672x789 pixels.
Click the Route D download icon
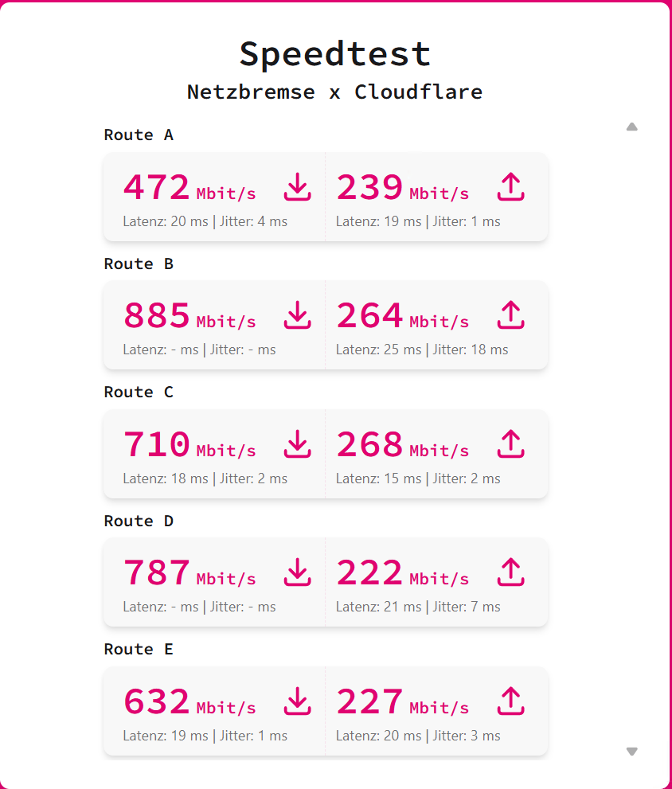[298, 572]
